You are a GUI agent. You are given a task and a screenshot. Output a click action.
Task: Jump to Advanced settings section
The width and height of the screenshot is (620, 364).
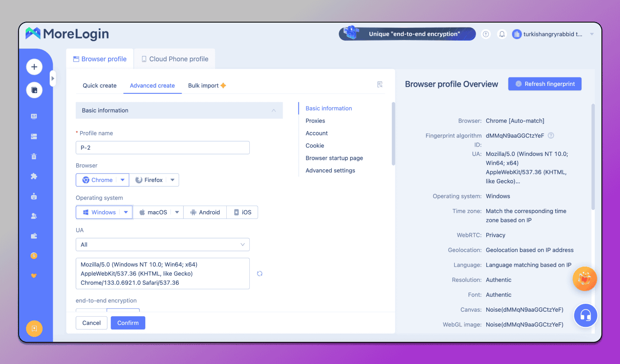(x=330, y=170)
